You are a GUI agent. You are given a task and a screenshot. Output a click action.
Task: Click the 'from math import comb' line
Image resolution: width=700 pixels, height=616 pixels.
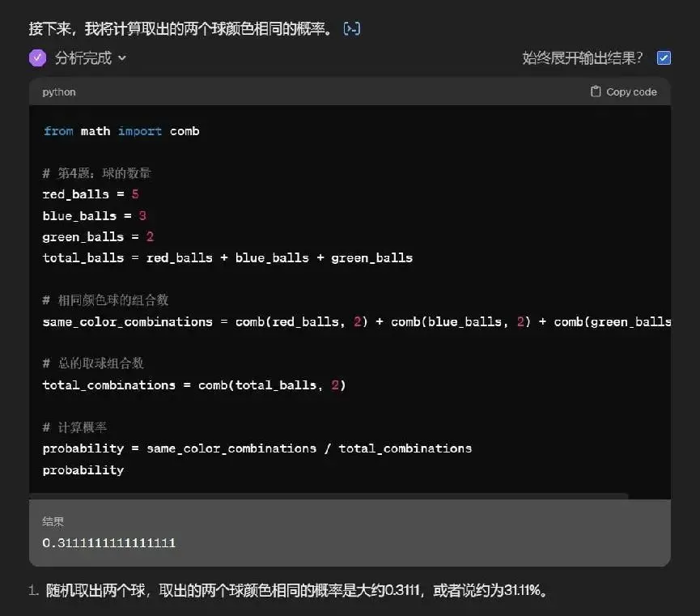pos(121,131)
